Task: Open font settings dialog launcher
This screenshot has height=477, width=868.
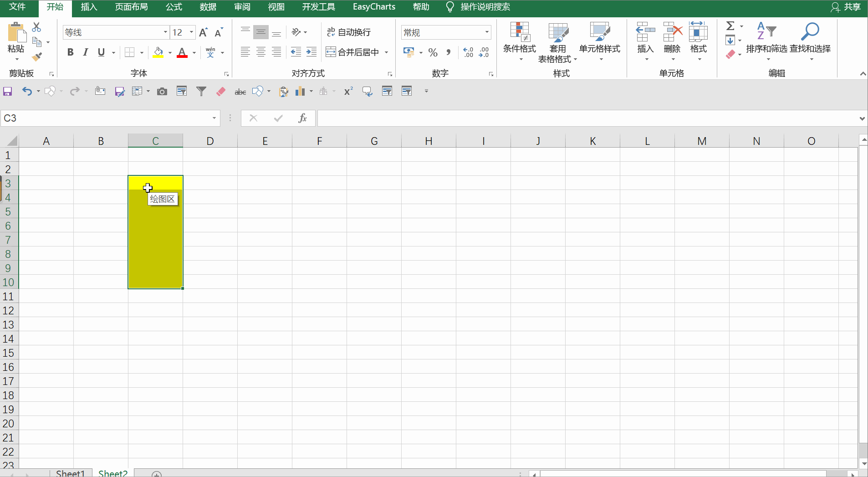Action: (x=226, y=74)
